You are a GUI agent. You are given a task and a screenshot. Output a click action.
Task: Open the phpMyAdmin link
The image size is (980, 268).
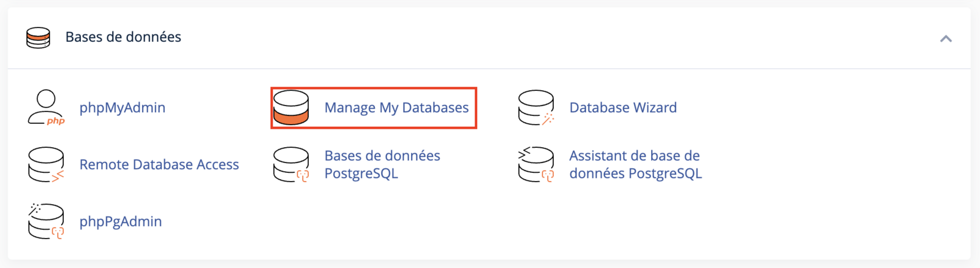123,107
